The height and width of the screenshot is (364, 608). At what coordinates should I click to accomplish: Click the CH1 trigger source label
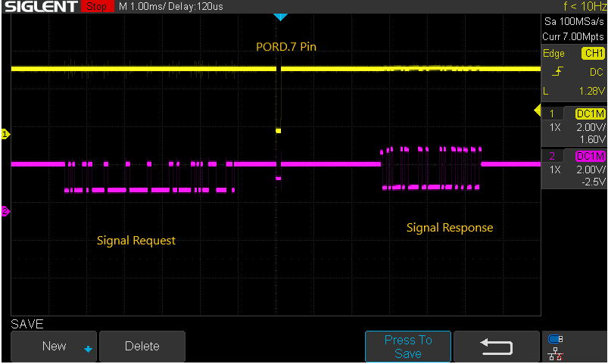coord(594,53)
